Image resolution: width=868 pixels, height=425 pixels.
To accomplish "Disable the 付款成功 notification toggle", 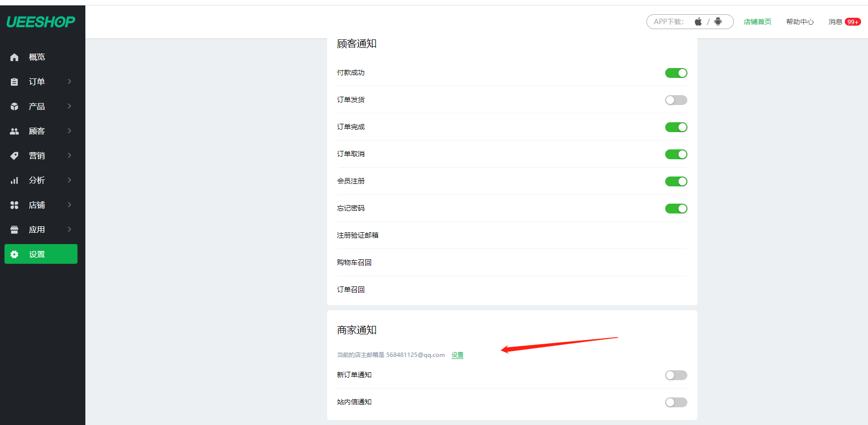I will click(x=676, y=73).
